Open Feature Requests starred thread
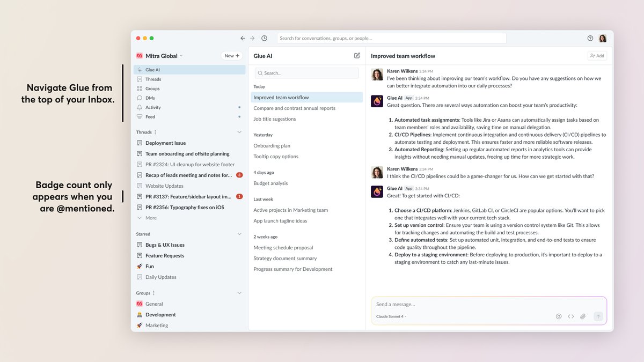 [189, 256]
